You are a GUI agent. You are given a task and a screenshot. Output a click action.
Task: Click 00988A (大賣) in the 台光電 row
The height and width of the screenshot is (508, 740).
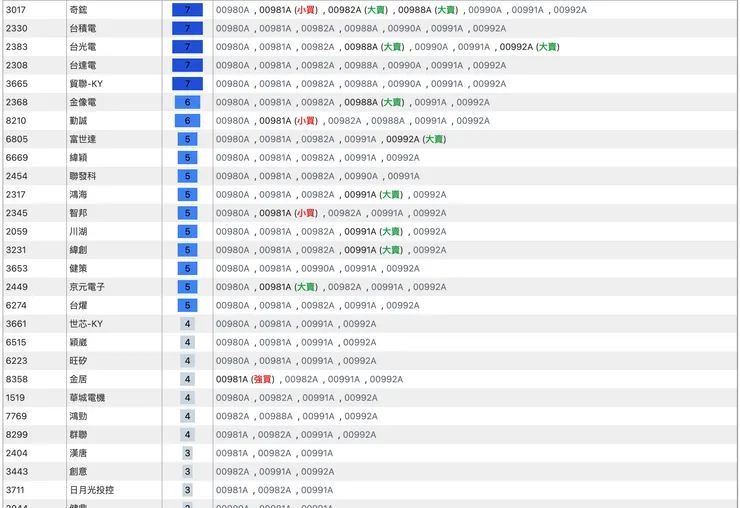(374, 47)
